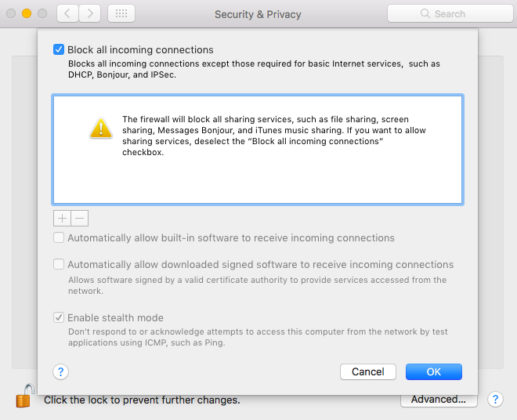517x420 pixels.
Task: Dismiss the dialog with Cancel
Action: coord(368,372)
